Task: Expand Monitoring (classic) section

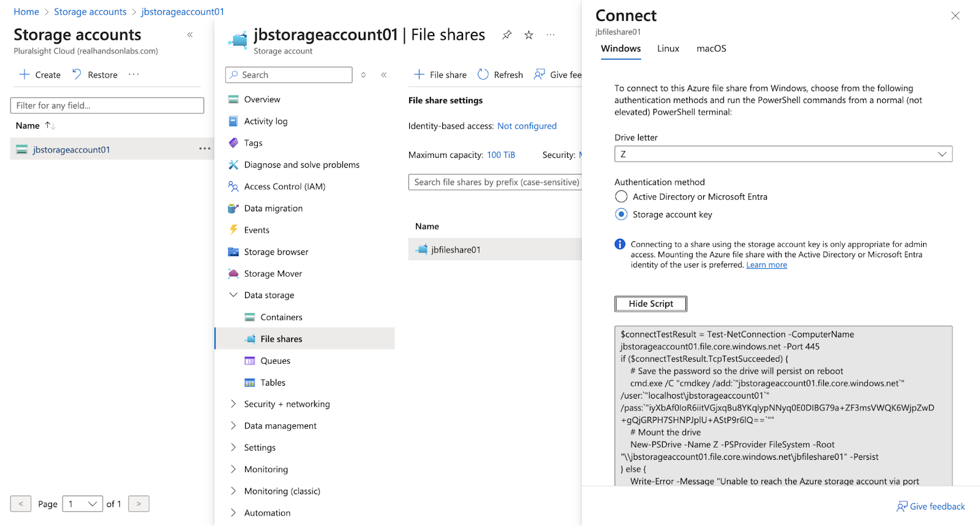Action: (x=233, y=490)
